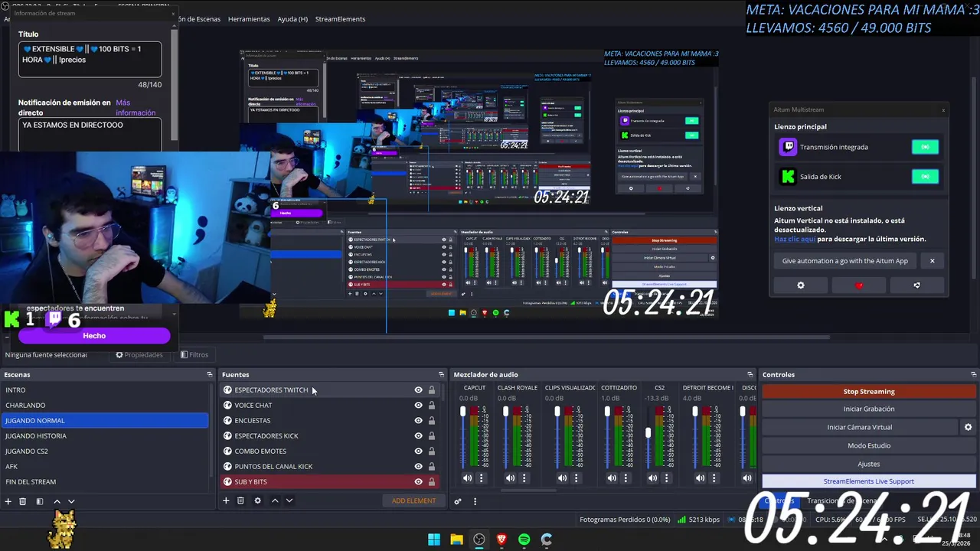Viewport: 980px width, 551px height.
Task: Mute the CAPCUT audio channel
Action: click(x=467, y=478)
